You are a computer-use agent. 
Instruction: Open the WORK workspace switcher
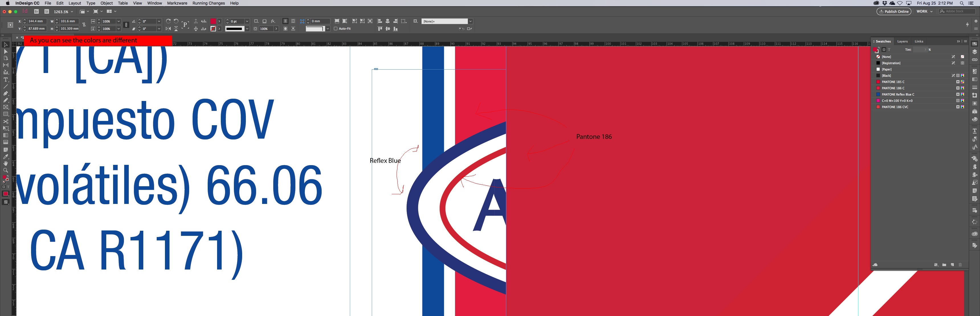tap(924, 11)
